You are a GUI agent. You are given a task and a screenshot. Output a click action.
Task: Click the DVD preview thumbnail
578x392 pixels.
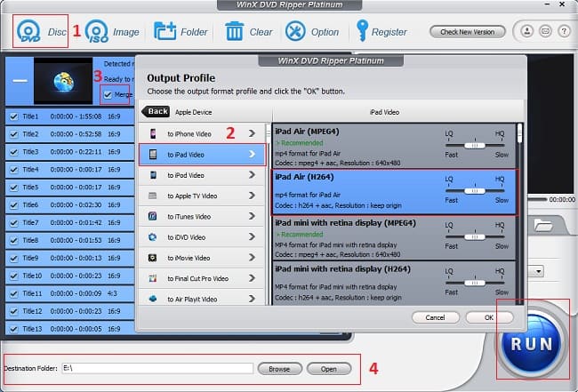point(63,81)
